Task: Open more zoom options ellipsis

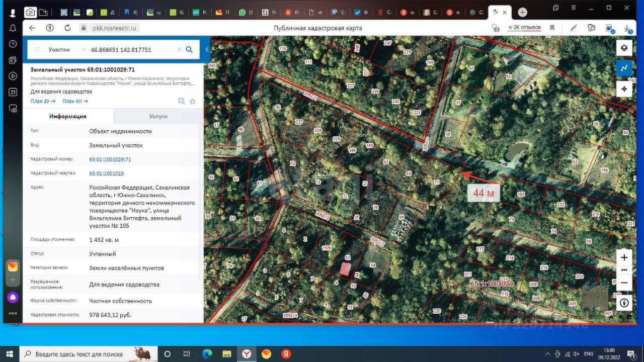Action: coord(624,270)
